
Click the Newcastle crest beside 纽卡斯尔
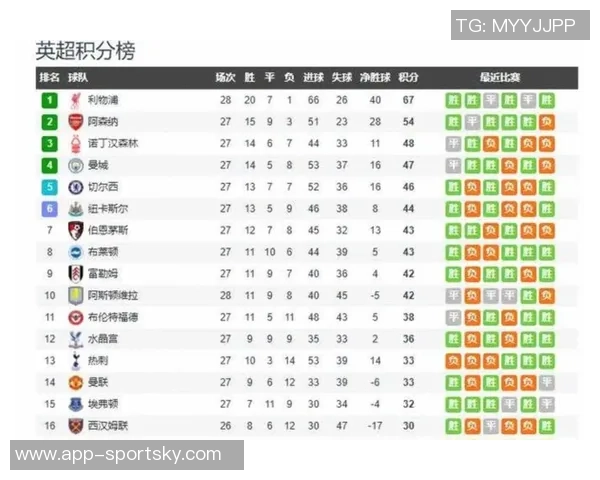(x=76, y=208)
